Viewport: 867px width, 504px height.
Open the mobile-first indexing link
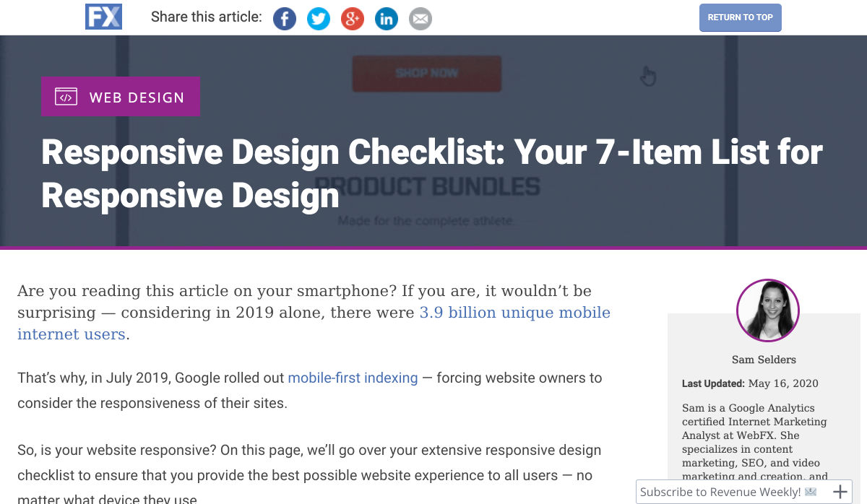point(353,378)
